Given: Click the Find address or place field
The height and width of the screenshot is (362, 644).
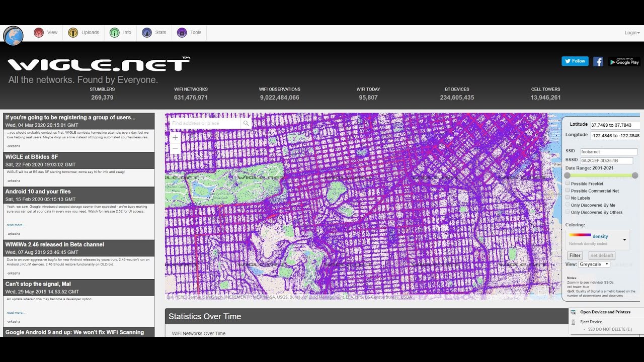Looking at the screenshot, I should [205, 123].
